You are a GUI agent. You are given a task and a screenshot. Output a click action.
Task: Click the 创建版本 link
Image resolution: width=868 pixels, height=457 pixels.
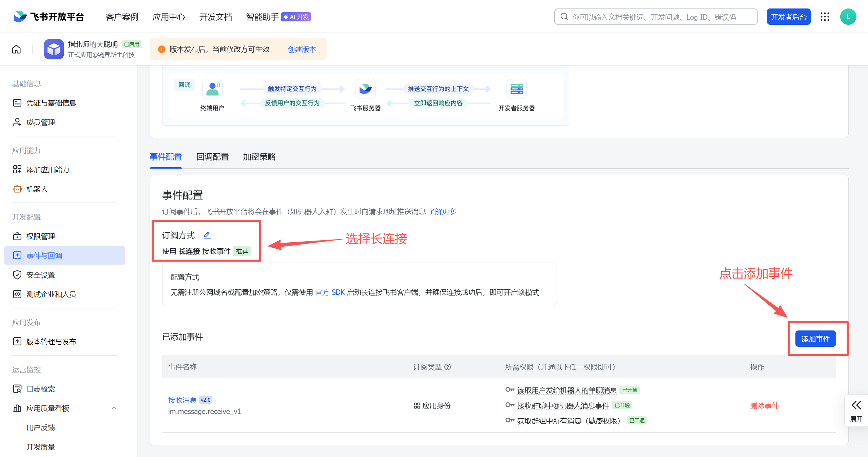pos(302,50)
